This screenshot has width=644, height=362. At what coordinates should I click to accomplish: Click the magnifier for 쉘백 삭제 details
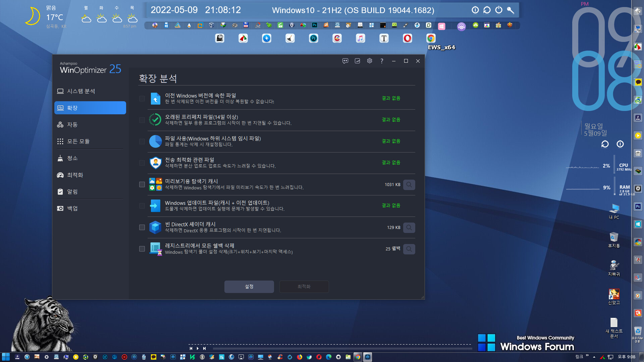click(x=409, y=249)
